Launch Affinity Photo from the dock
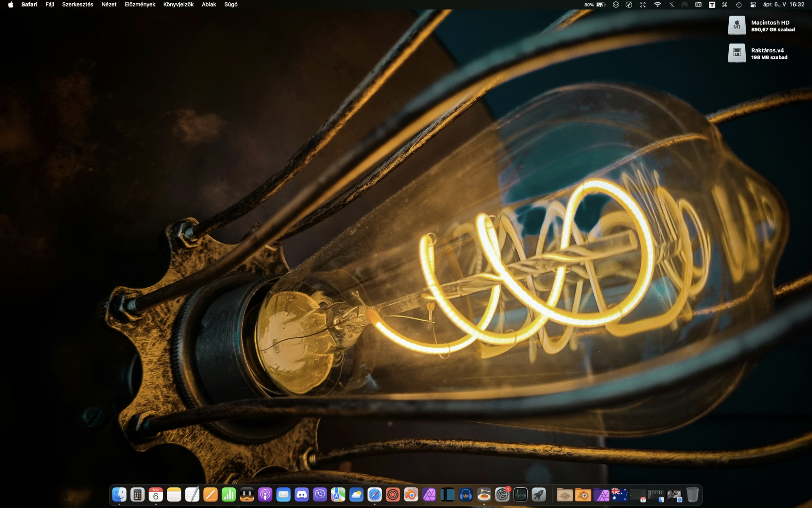The height and width of the screenshot is (508, 812). coord(429,495)
